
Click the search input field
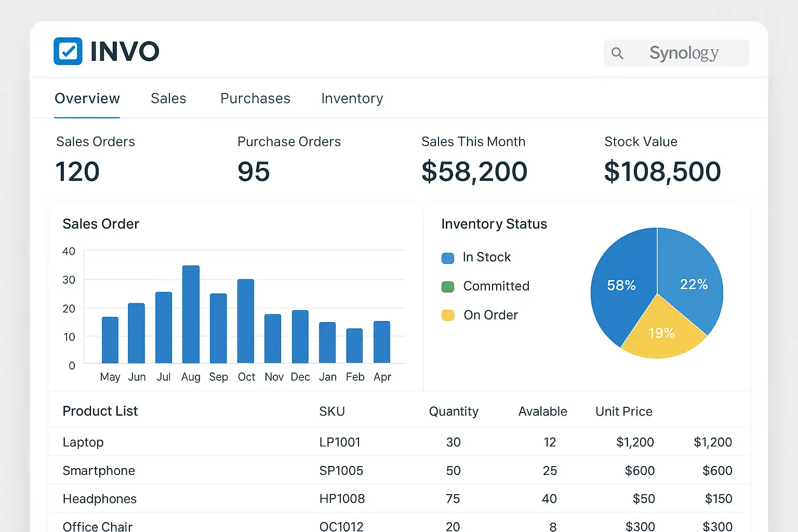[x=684, y=53]
